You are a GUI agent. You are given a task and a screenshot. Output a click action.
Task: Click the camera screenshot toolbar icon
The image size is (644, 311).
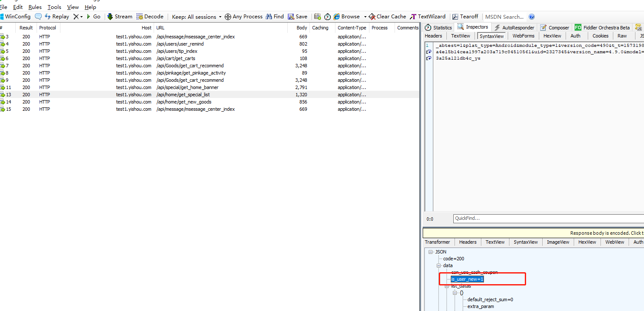coord(317,17)
